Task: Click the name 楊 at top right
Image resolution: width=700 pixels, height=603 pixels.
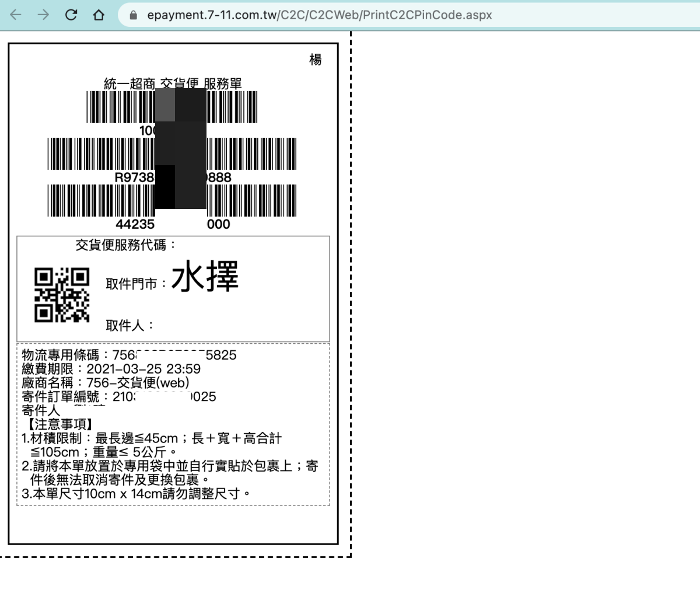Action: pos(316,60)
